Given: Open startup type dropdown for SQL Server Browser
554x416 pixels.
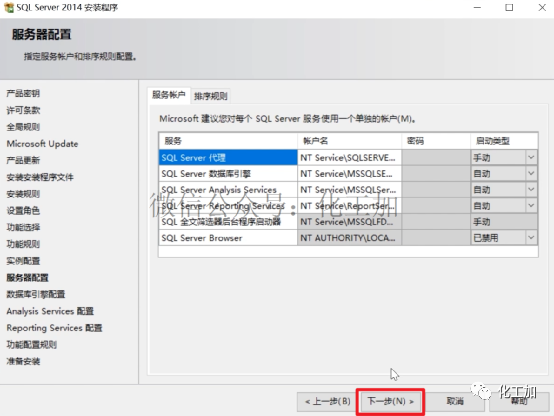Looking at the screenshot, I should pos(531,238).
